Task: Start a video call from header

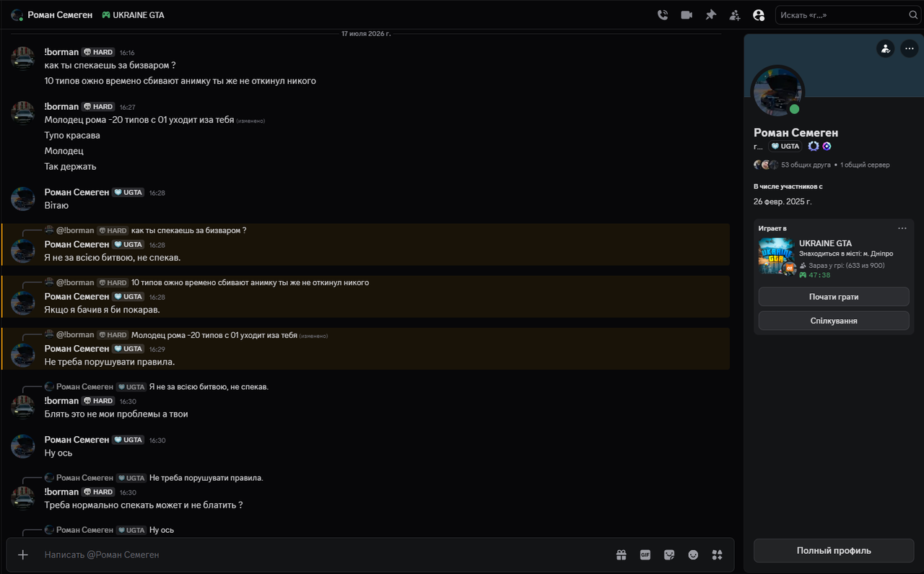Action: pyautogui.click(x=687, y=14)
